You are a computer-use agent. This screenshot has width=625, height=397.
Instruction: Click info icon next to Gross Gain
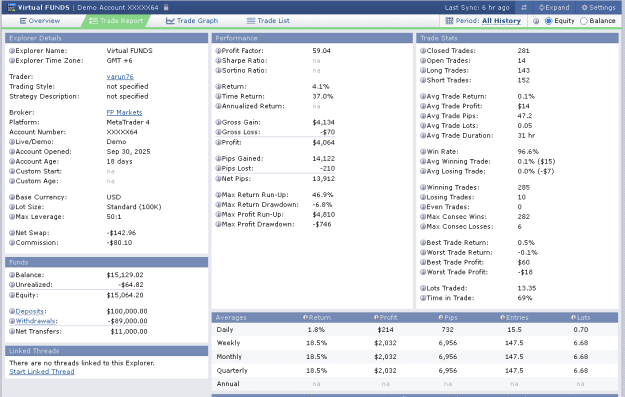tap(218, 122)
